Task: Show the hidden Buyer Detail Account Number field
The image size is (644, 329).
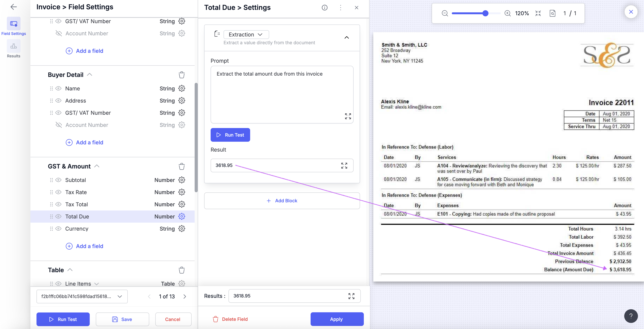Action: pyautogui.click(x=59, y=125)
